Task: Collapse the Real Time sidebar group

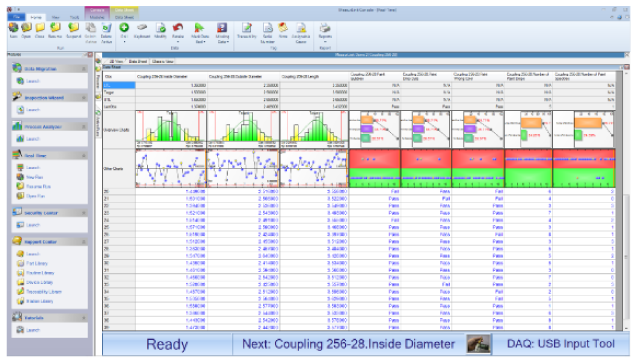Action: click(x=84, y=155)
